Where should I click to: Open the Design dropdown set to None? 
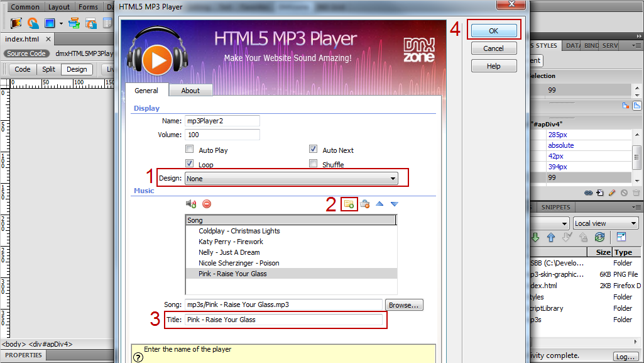(291, 179)
